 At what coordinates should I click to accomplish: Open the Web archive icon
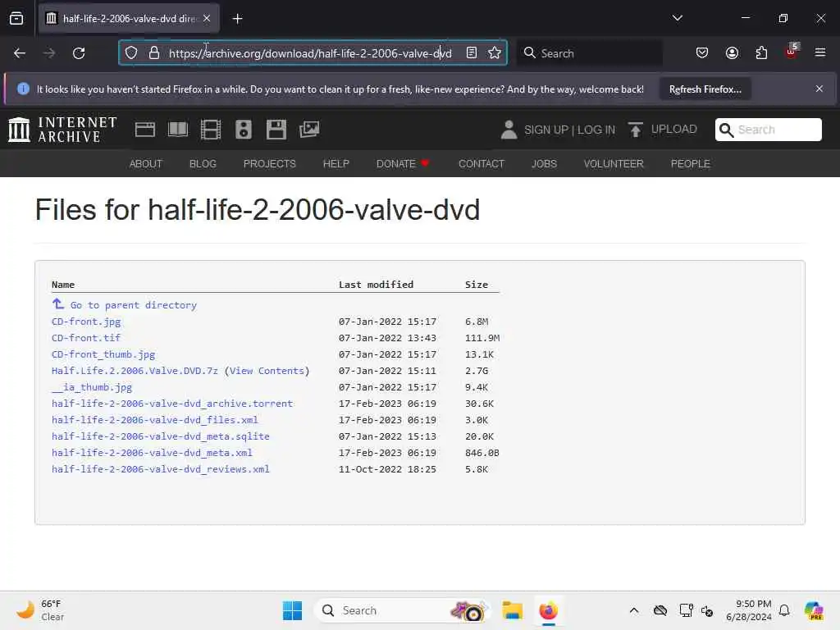pyautogui.click(x=144, y=130)
